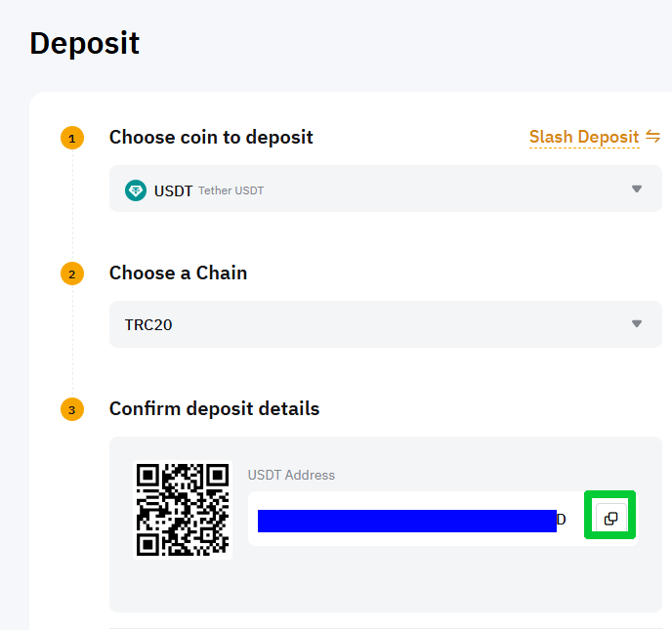Image resolution: width=672 pixels, height=630 pixels.
Task: Click the "Tether USDT" coin name text
Action: 231,190
